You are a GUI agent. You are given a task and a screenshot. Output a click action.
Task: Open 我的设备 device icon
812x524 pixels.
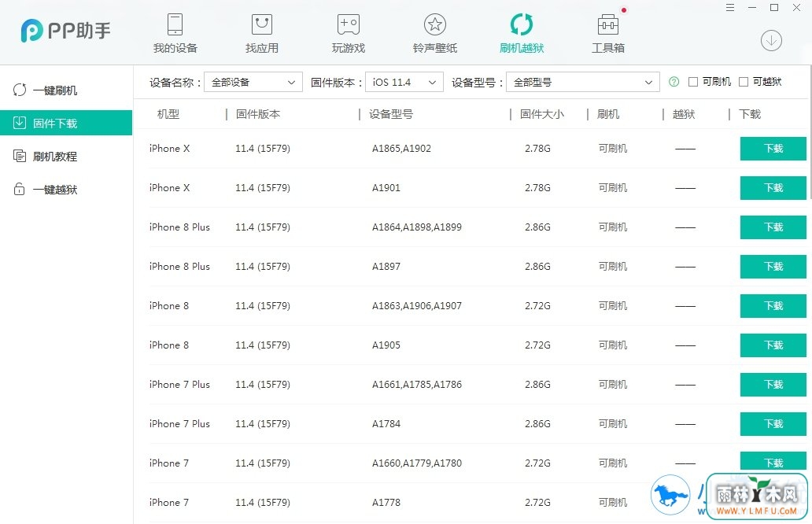pyautogui.click(x=175, y=24)
